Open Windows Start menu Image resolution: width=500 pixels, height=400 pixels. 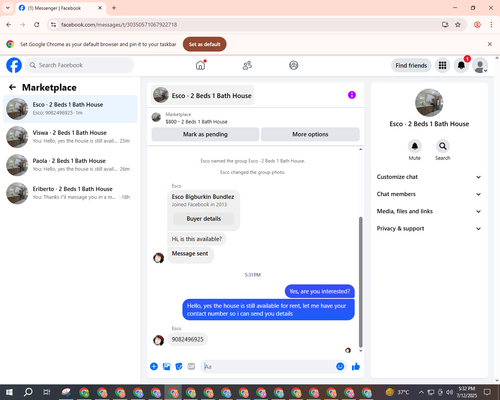[x=9, y=392]
